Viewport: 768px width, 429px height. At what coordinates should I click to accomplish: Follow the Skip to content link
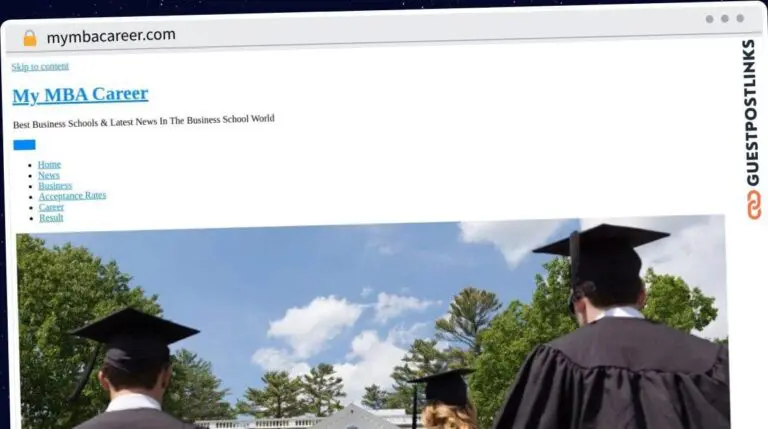(40, 67)
